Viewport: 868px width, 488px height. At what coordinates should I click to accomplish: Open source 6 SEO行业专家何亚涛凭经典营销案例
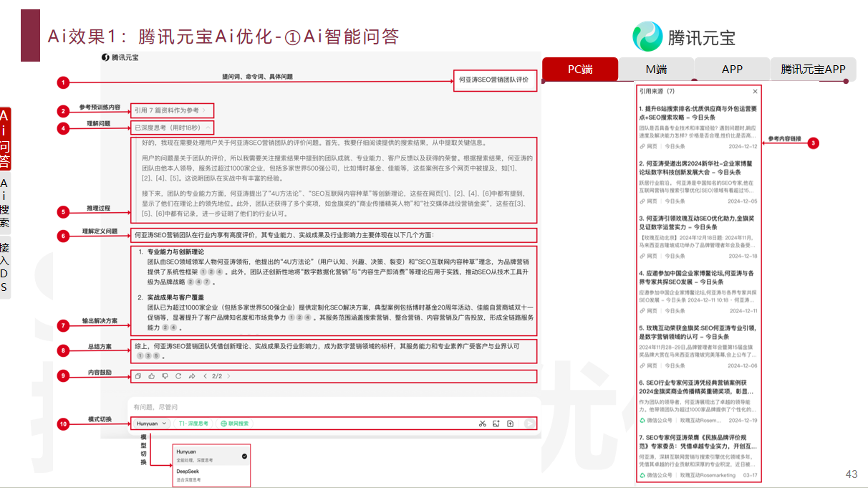pyautogui.click(x=698, y=387)
